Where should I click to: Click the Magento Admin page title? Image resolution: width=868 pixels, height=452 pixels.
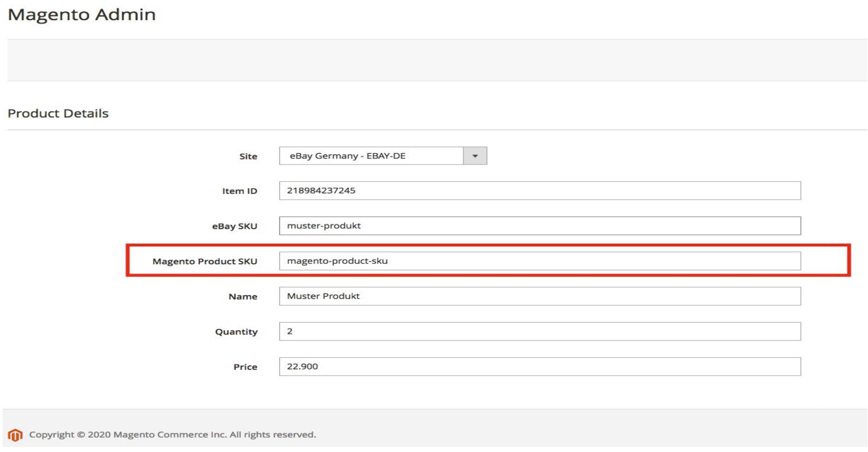point(81,14)
